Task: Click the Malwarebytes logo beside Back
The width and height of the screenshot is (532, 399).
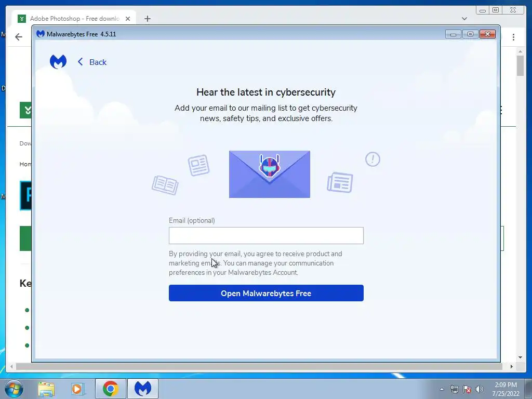Action: [x=58, y=62]
